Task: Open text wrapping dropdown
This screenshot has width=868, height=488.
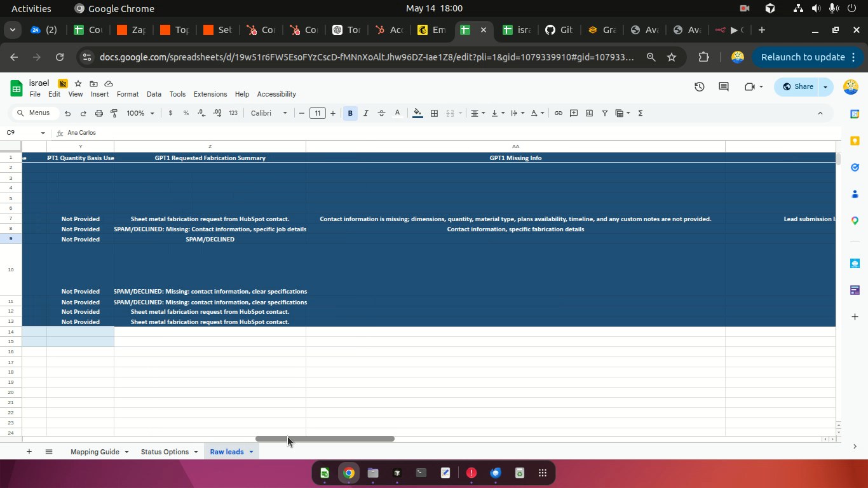Action: pos(517,113)
